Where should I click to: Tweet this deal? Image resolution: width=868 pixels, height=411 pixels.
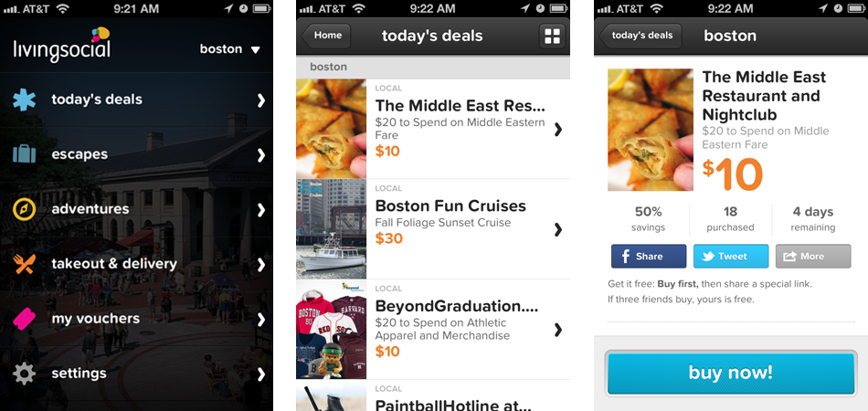731,257
